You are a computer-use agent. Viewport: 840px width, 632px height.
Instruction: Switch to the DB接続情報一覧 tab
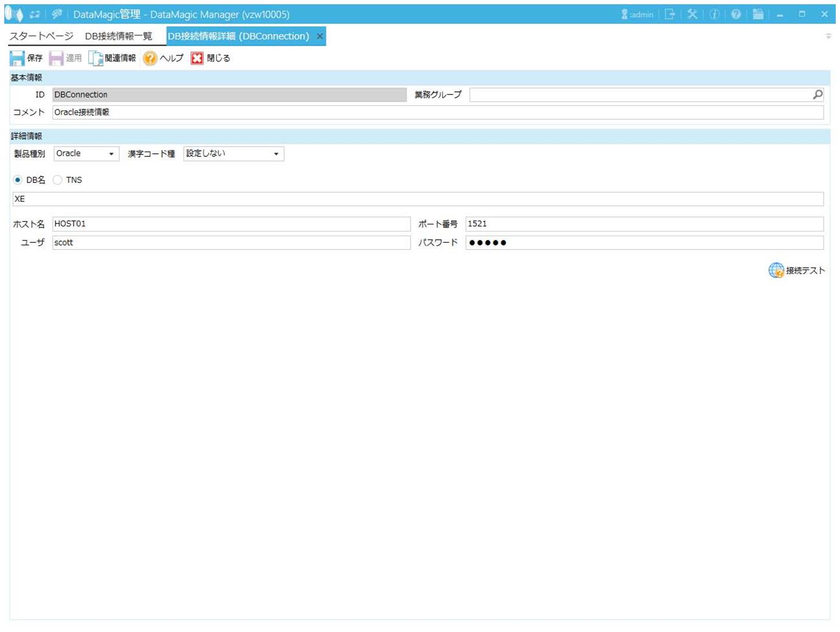(119, 36)
